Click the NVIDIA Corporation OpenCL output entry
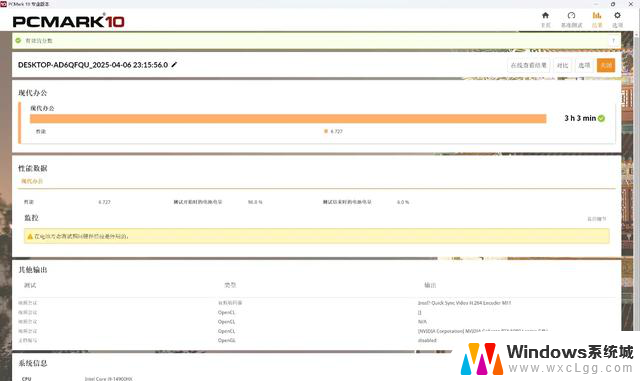 (x=482, y=331)
